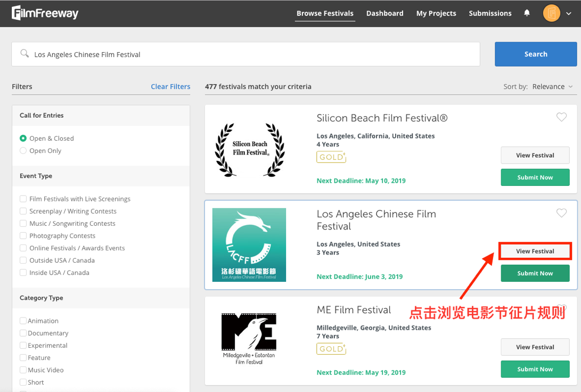Submit Now to ME Film Festival
The width and height of the screenshot is (581, 392).
(535, 369)
